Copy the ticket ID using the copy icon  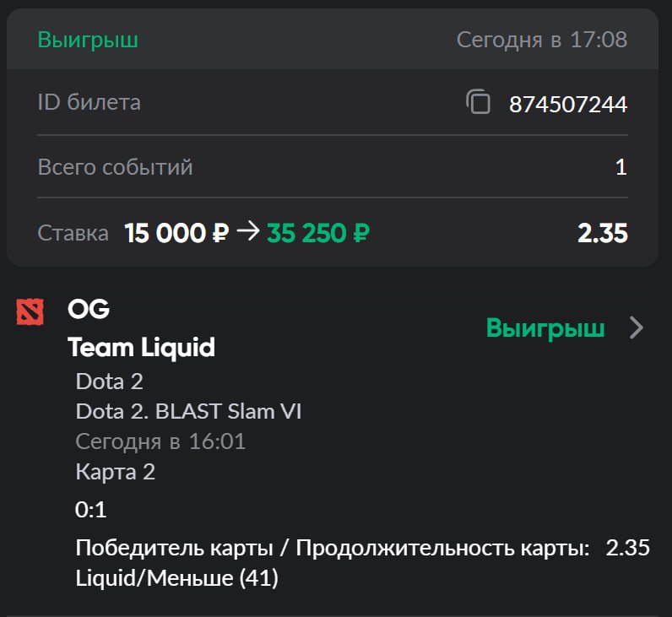pos(478,103)
